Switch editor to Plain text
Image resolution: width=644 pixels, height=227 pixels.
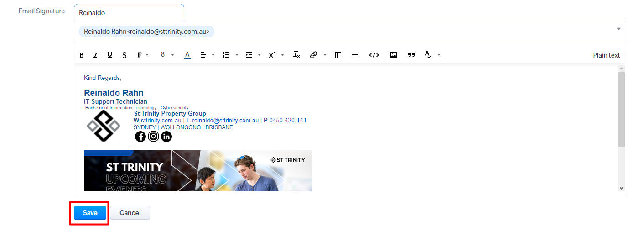click(x=606, y=55)
